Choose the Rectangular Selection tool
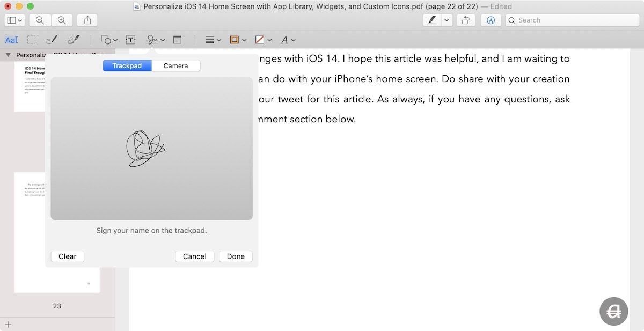The height and width of the screenshot is (331, 644). pyautogui.click(x=32, y=40)
